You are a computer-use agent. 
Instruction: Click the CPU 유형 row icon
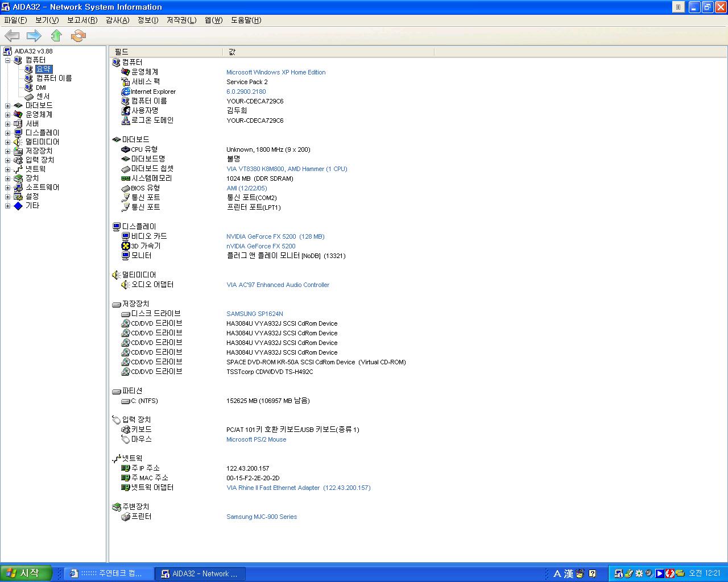[x=126, y=149]
